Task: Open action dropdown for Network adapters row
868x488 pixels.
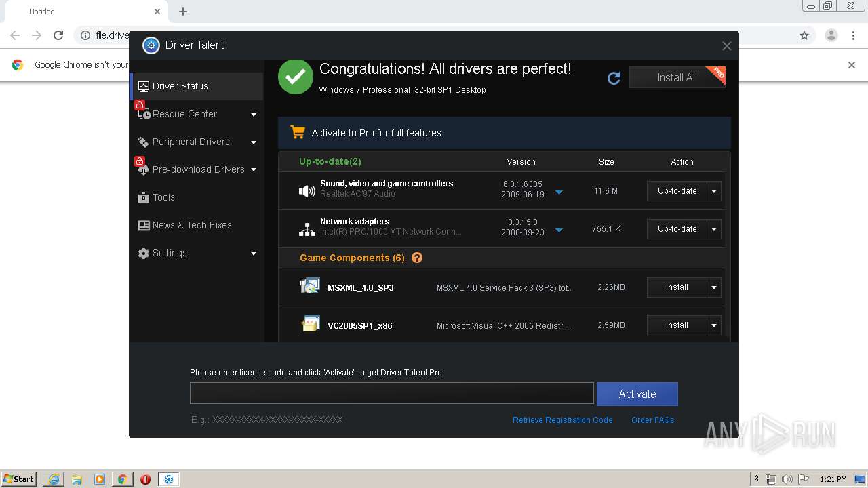Action: coord(714,229)
